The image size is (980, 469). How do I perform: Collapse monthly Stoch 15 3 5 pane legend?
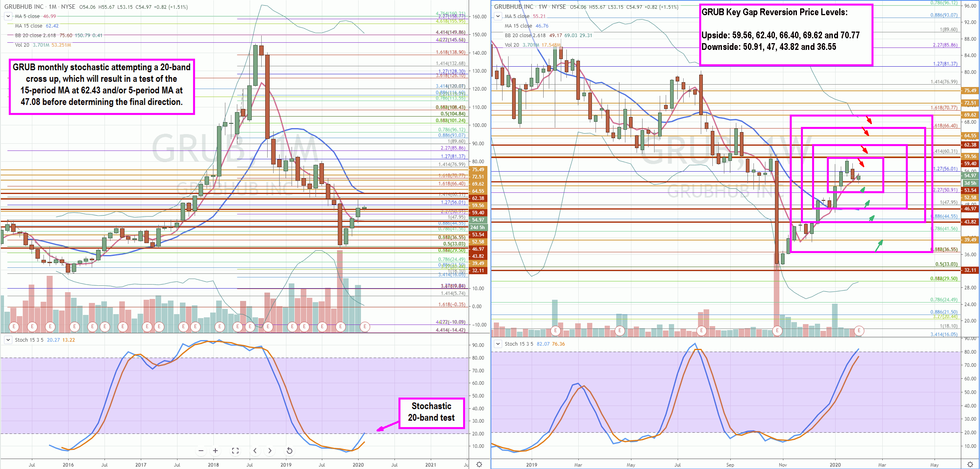(8, 340)
